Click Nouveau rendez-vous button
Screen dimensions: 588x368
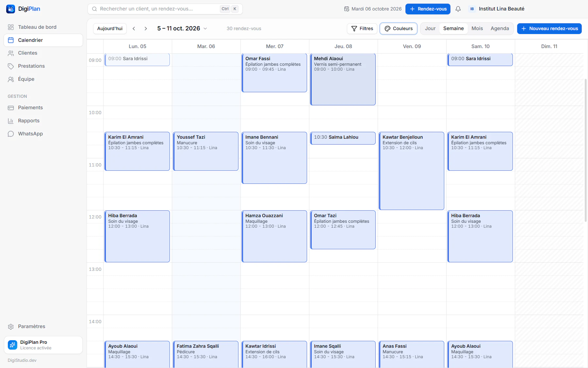pos(549,28)
